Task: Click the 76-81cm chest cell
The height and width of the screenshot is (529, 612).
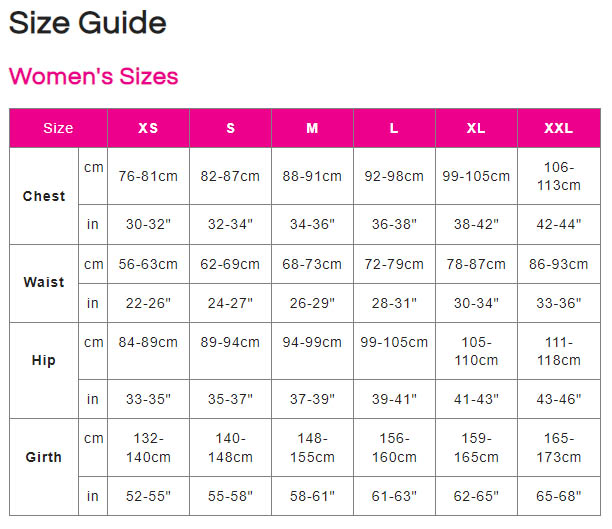Action: point(148,176)
